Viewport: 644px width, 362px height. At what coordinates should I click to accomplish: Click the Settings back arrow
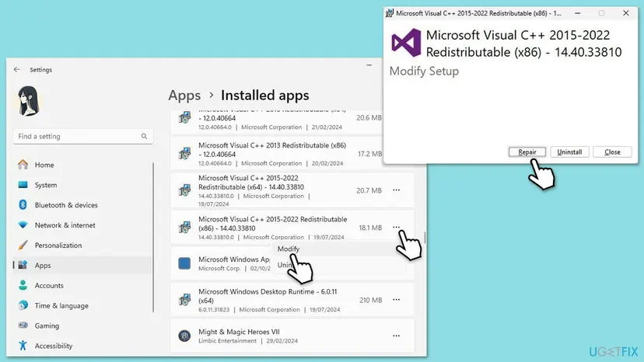click(x=16, y=69)
